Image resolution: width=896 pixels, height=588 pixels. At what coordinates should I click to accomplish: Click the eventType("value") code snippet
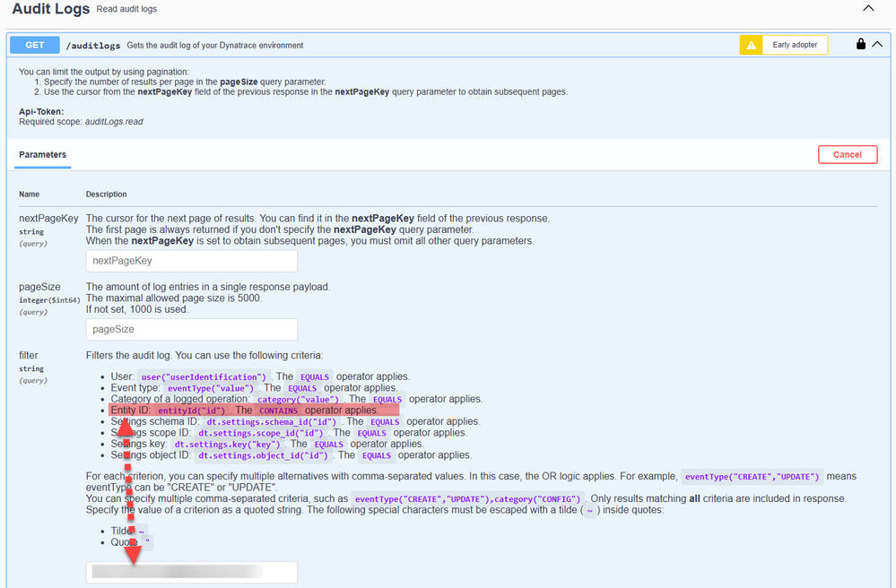(211, 388)
